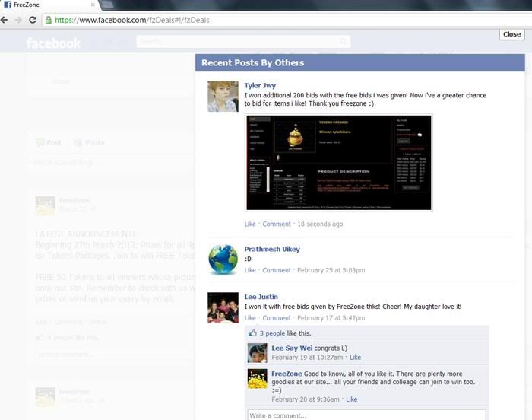532x420 pixels.
Task: Click faded FreeZone post avatar
Action: [45, 205]
